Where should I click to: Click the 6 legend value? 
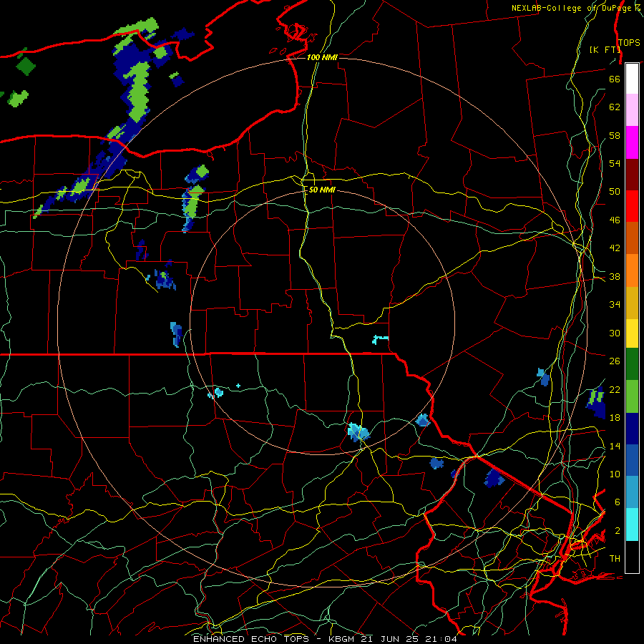click(x=618, y=502)
